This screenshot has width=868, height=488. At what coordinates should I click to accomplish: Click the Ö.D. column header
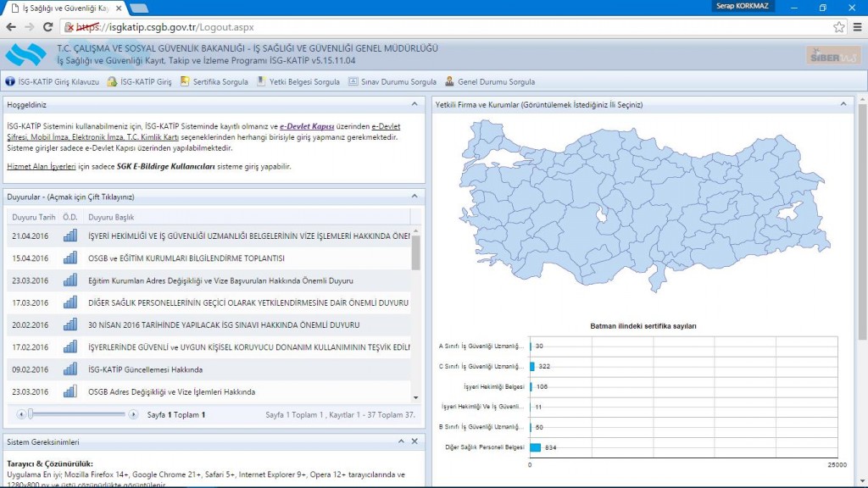pos(70,217)
